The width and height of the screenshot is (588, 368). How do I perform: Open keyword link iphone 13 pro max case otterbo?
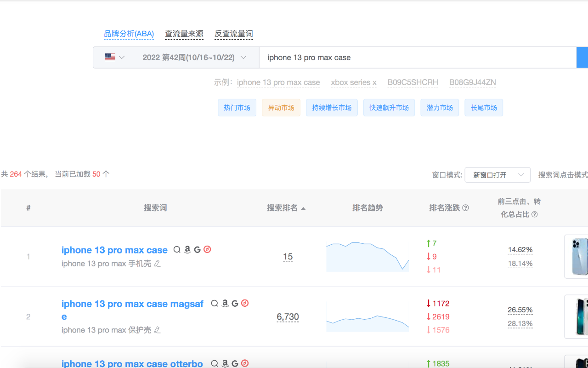pos(132,363)
